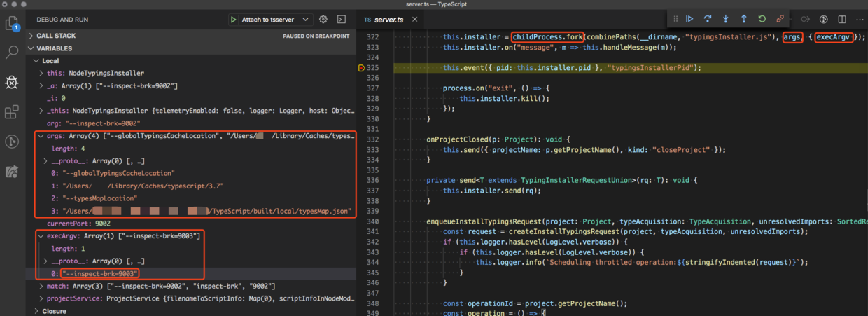Viewport: 868px width, 316px height.
Task: Click the Step Over debug button
Action: [x=708, y=19]
